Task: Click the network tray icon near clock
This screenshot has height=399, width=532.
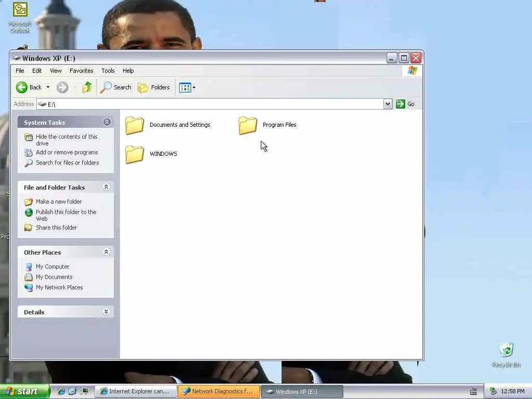Action: pos(494,392)
